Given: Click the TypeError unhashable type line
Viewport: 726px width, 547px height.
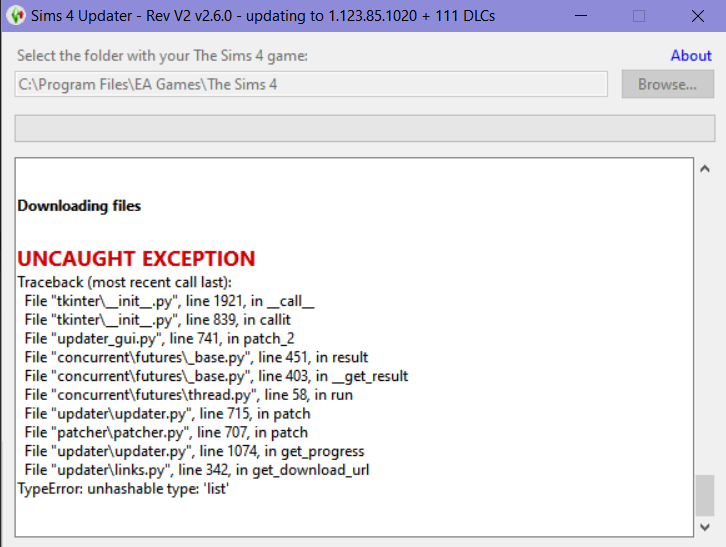Looking at the screenshot, I should click(x=124, y=489).
